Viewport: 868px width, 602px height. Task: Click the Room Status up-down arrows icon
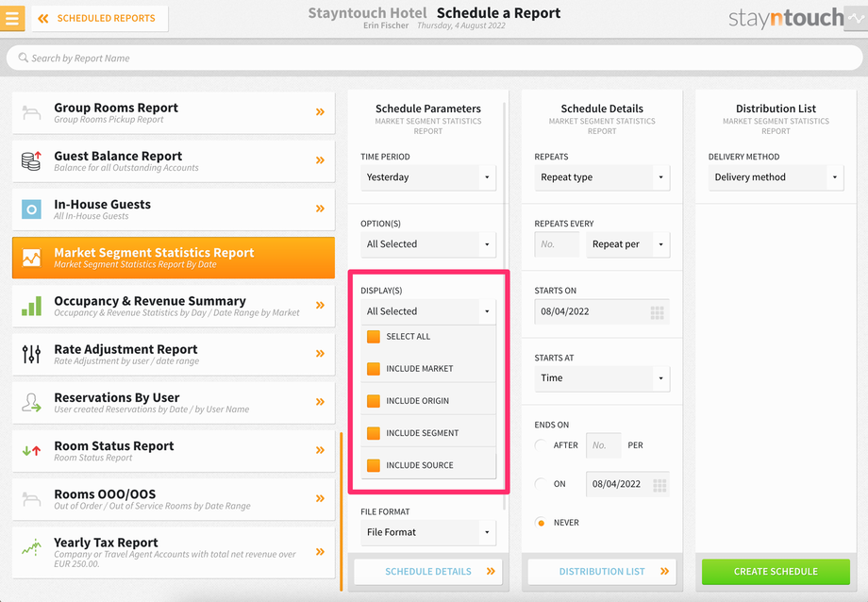pyautogui.click(x=31, y=451)
